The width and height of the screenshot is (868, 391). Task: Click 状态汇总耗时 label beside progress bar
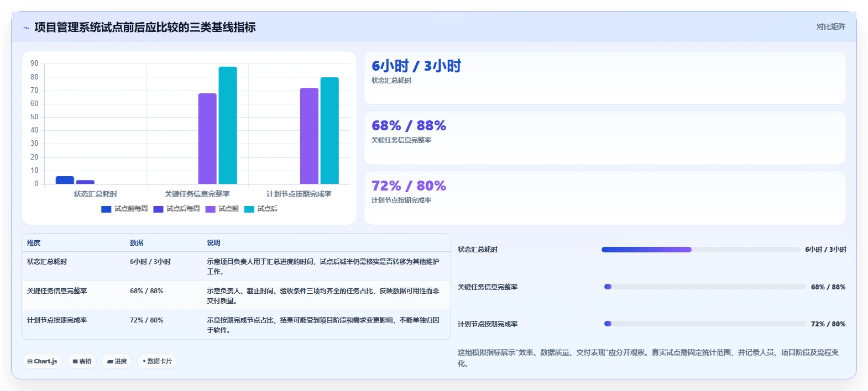click(478, 250)
